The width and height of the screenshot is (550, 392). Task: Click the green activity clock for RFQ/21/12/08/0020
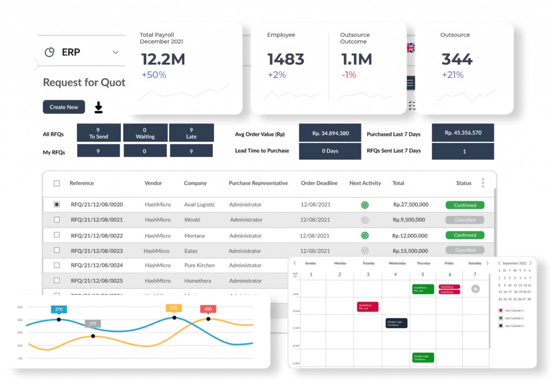click(365, 205)
